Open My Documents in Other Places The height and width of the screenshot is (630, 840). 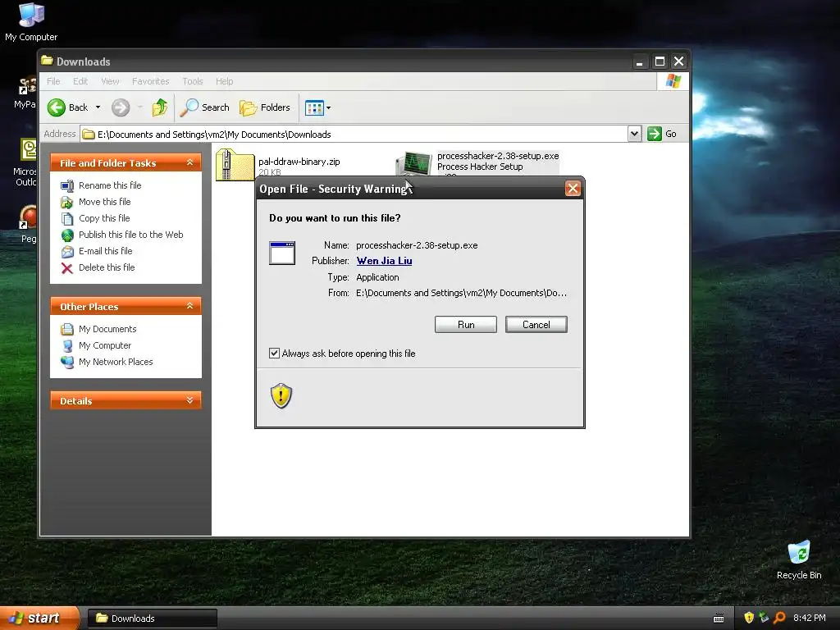(x=107, y=329)
